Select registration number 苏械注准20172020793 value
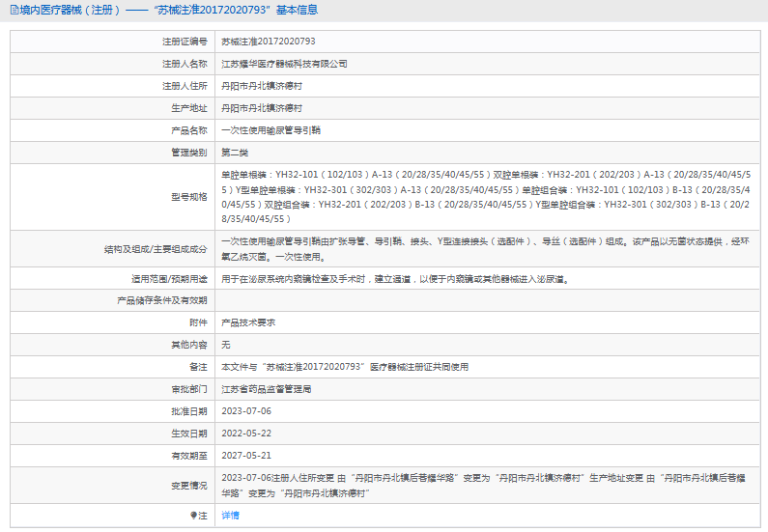The height and width of the screenshot is (532, 768). click(269, 42)
